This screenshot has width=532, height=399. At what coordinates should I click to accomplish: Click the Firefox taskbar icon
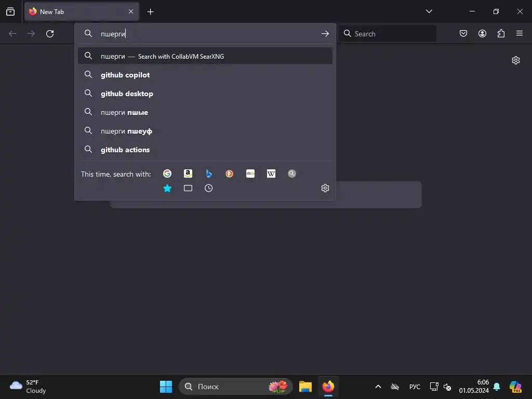(x=328, y=387)
